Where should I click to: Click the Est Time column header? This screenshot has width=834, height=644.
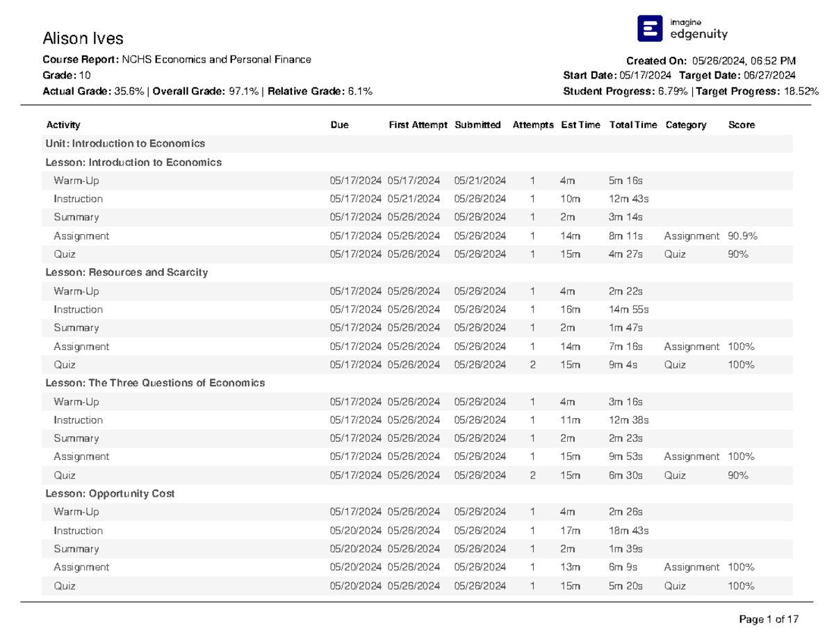coord(580,125)
